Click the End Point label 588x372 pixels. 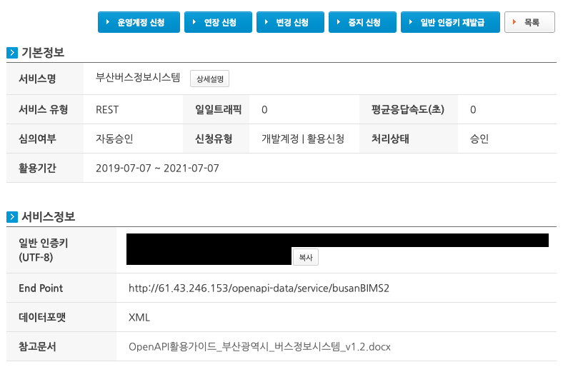[x=41, y=288]
